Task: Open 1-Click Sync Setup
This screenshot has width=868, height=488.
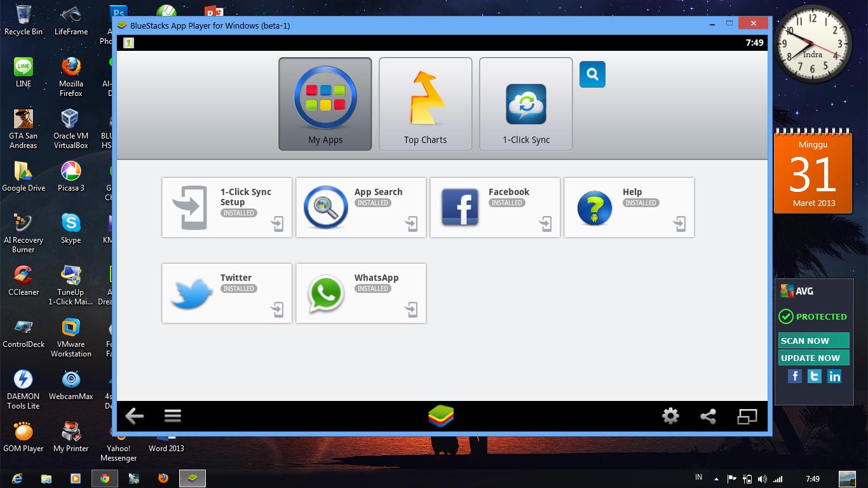Action: pyautogui.click(x=226, y=207)
